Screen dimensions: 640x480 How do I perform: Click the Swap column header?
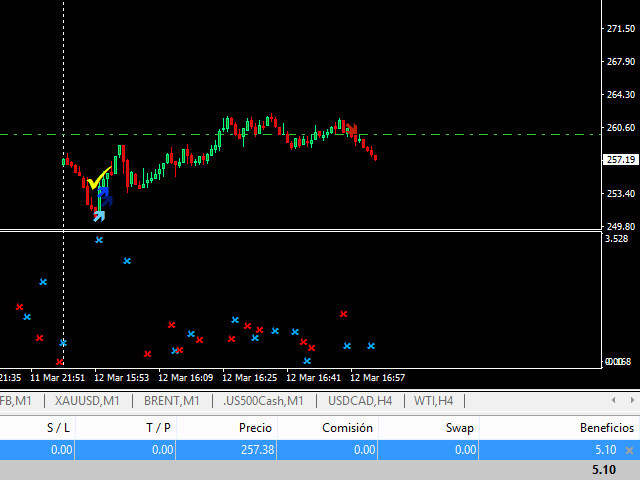pyautogui.click(x=460, y=428)
